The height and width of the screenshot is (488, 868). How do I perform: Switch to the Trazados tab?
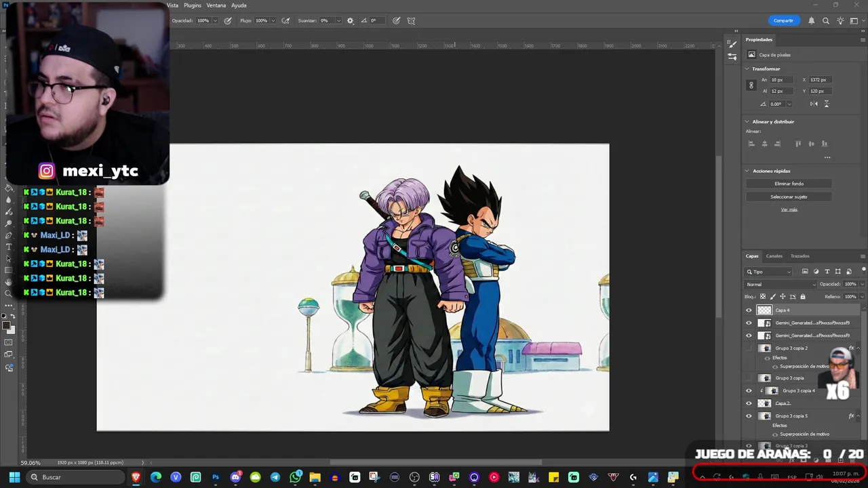click(800, 256)
